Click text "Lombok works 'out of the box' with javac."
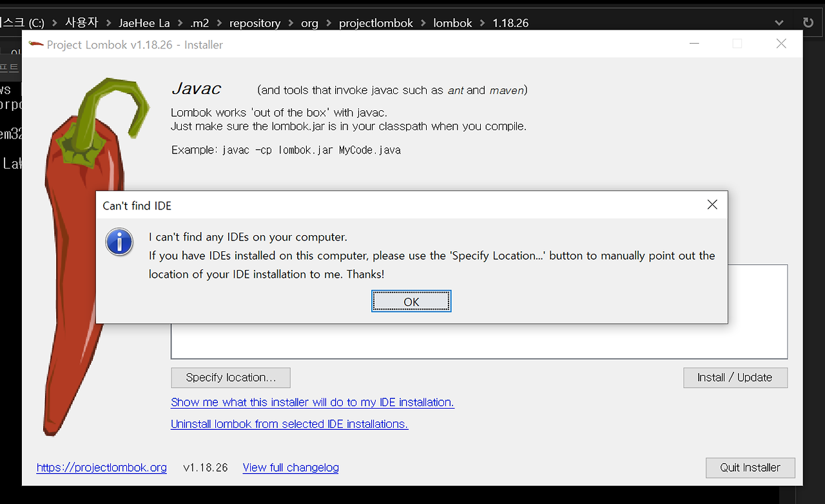Viewport: 825px width, 504px height. (279, 113)
